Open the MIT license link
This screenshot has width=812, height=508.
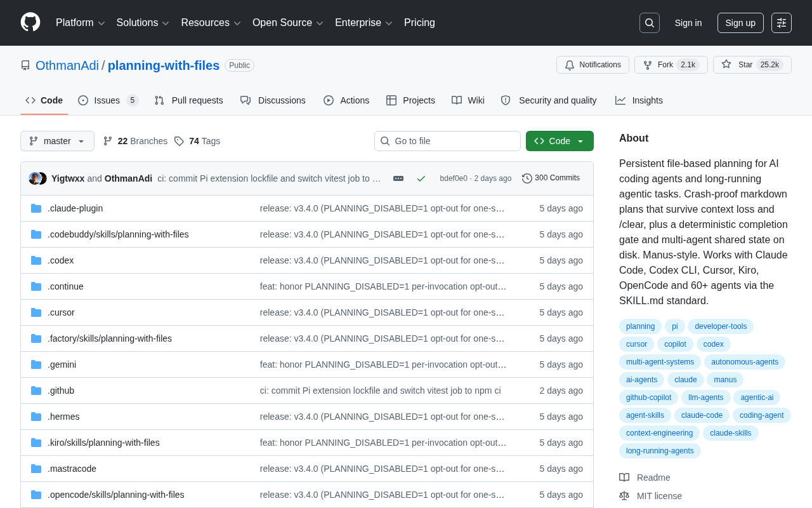(651, 496)
